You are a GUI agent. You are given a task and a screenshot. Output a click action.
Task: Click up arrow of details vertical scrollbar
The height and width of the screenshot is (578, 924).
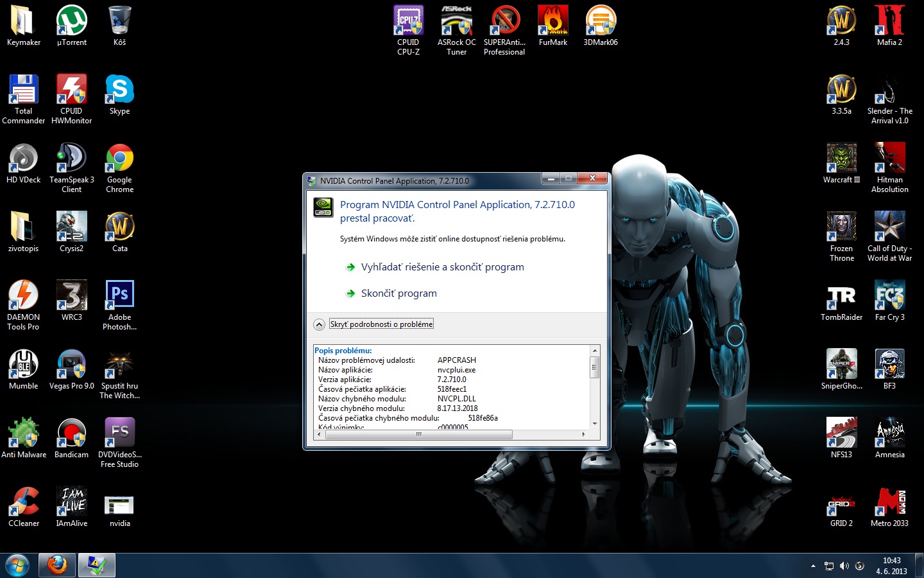coord(595,351)
